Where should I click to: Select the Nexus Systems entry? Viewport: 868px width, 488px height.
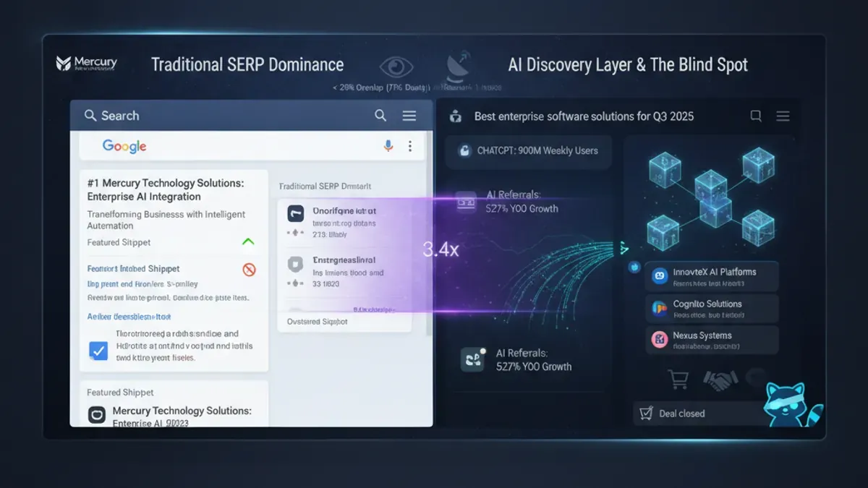tap(712, 340)
